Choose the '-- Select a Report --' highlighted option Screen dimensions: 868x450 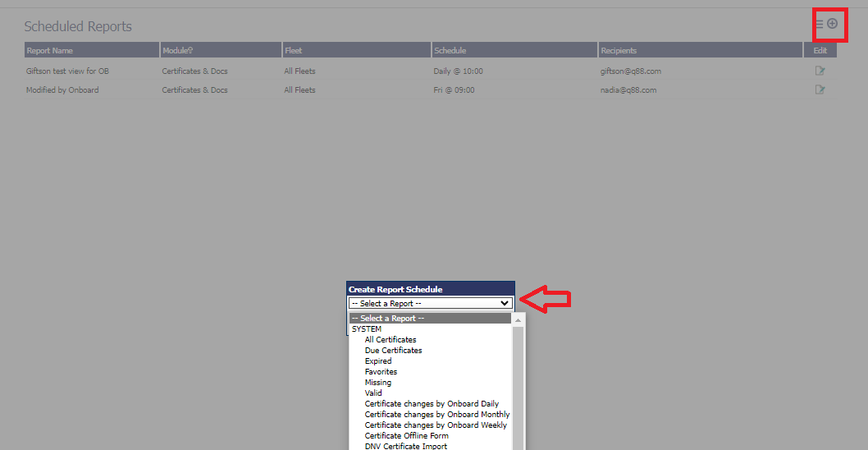[x=430, y=319]
